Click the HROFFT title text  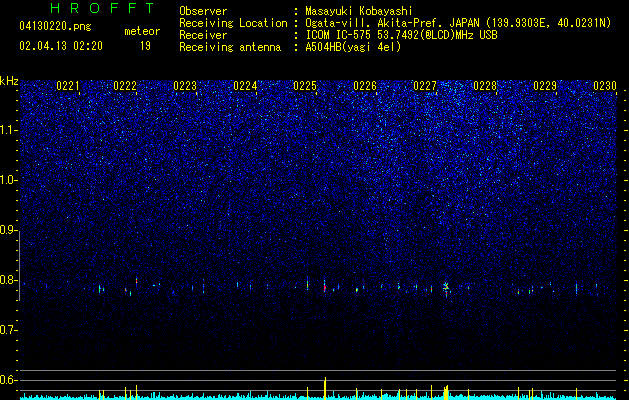[x=102, y=8]
